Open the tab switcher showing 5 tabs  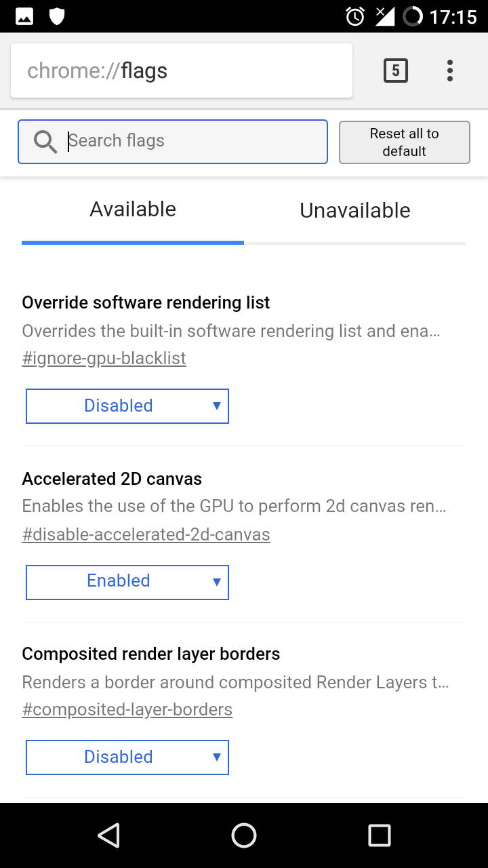coord(396,71)
